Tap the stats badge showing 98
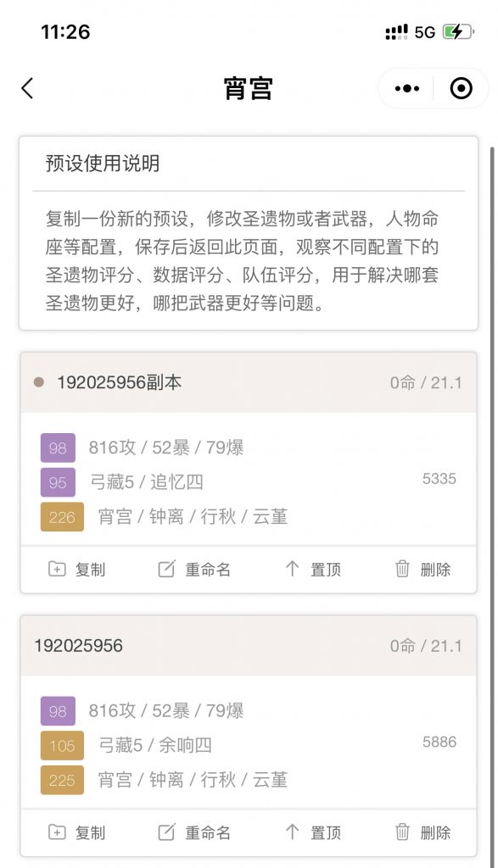 click(x=57, y=448)
